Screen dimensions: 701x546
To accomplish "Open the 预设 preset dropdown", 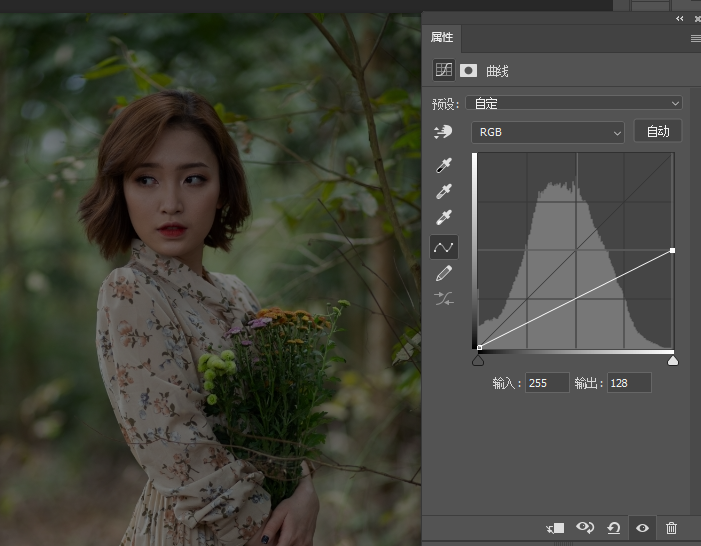I will [574, 103].
